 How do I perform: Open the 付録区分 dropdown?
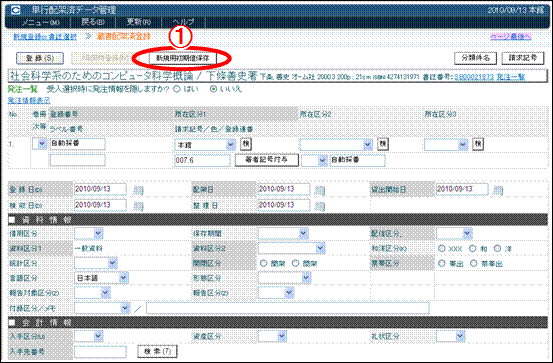pyautogui.click(x=102, y=308)
